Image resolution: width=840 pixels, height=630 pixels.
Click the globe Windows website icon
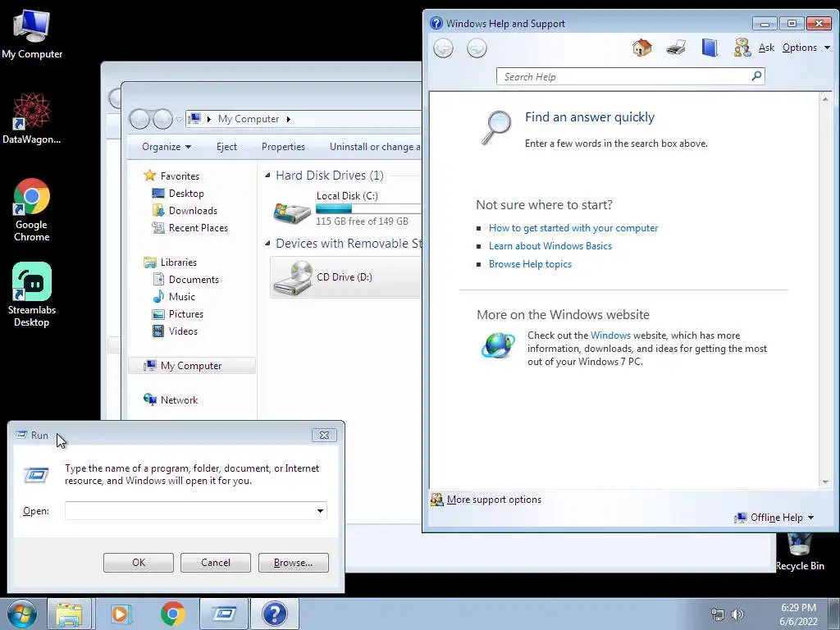498,345
